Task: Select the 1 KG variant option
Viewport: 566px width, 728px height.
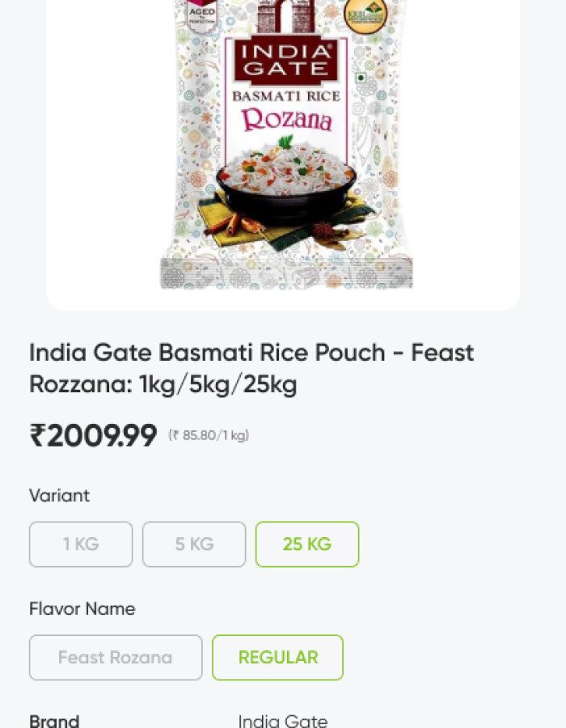Action: [81, 544]
